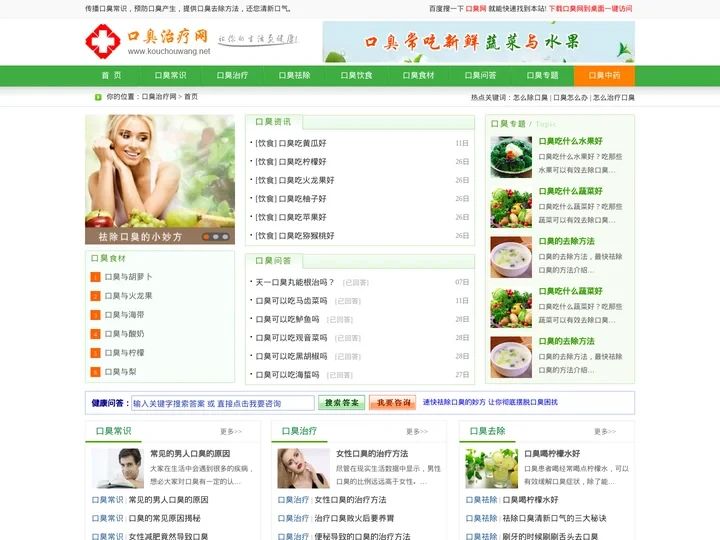Open the 口臭与胡萝卜 list item

click(x=129, y=277)
